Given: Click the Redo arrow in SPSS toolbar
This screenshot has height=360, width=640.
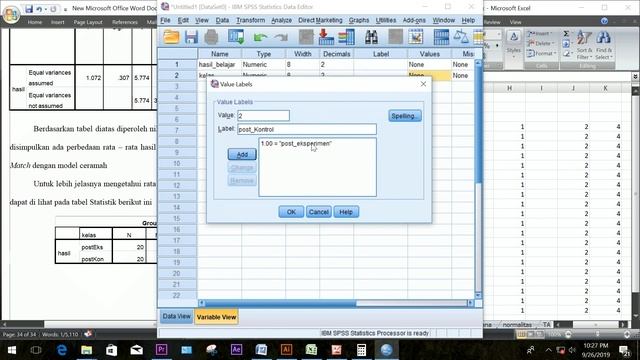Looking at the screenshot, I should click(281, 38).
